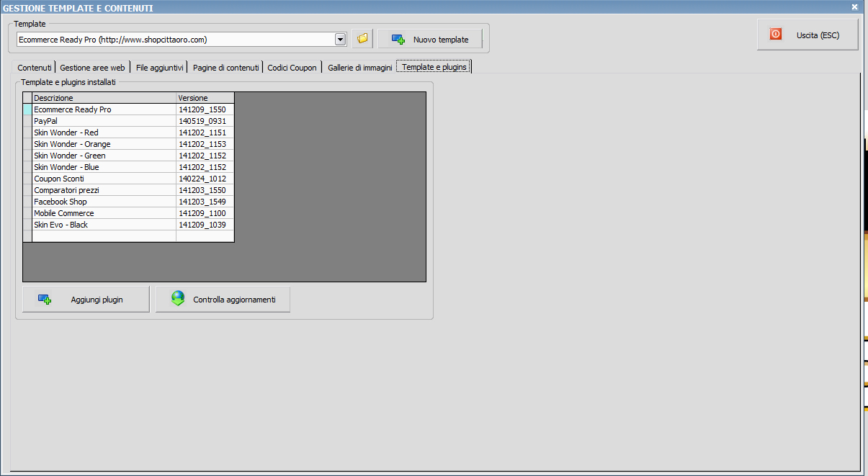Screen dimensions: 868x476
Task: Select Skin Wonder - Blue row
Action: [129, 167]
